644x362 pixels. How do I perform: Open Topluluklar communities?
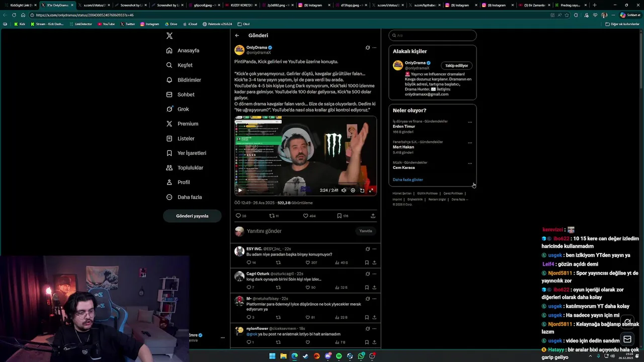(x=185, y=167)
